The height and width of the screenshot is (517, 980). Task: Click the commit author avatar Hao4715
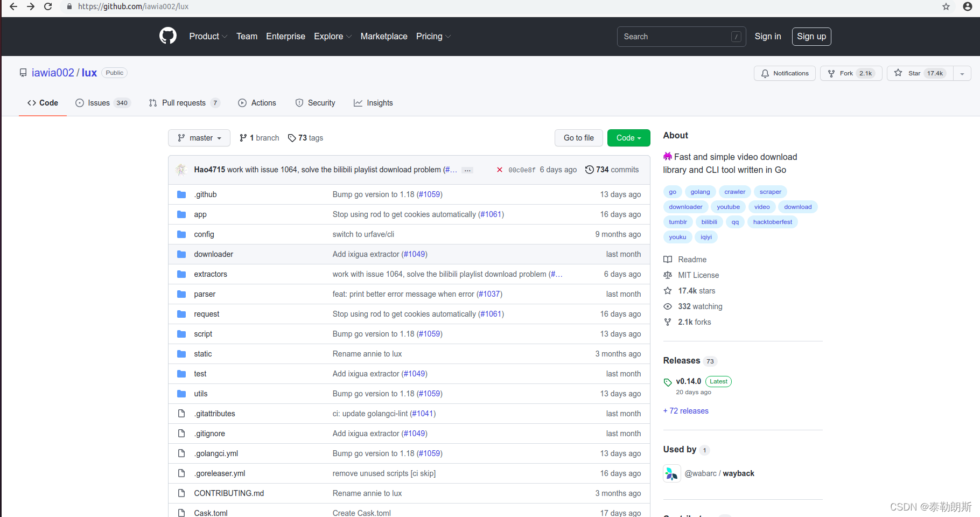tap(181, 170)
